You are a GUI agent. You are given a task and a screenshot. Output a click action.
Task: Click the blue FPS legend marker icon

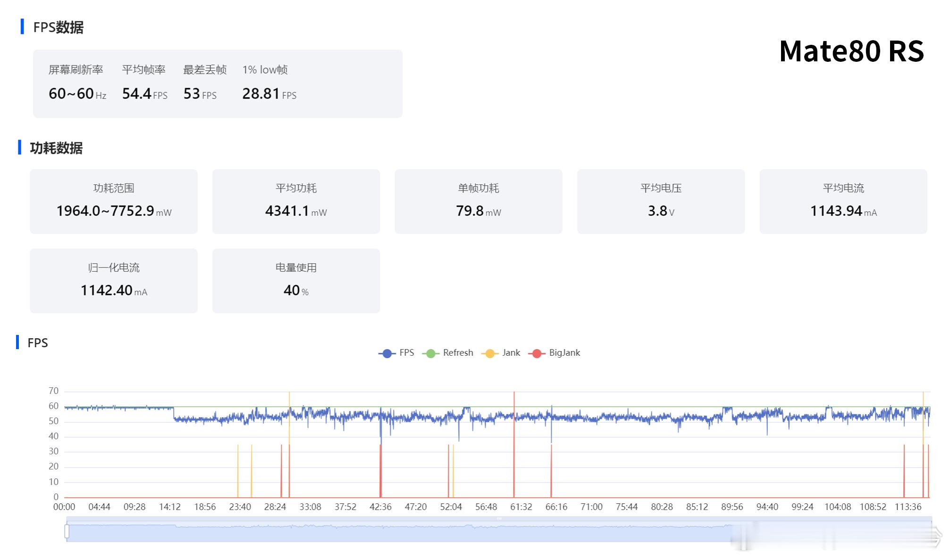[387, 354]
